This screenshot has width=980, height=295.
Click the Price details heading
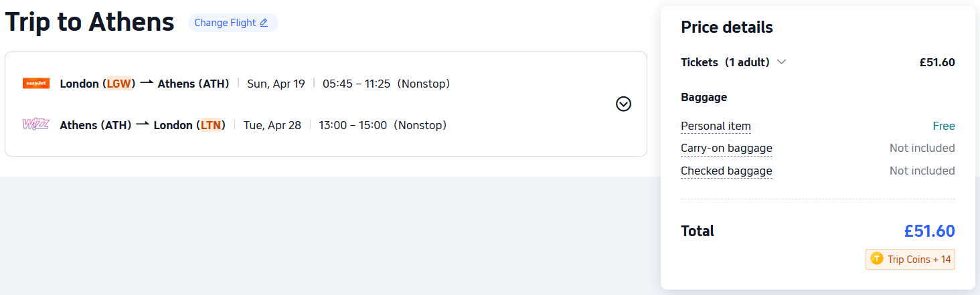[x=726, y=27]
